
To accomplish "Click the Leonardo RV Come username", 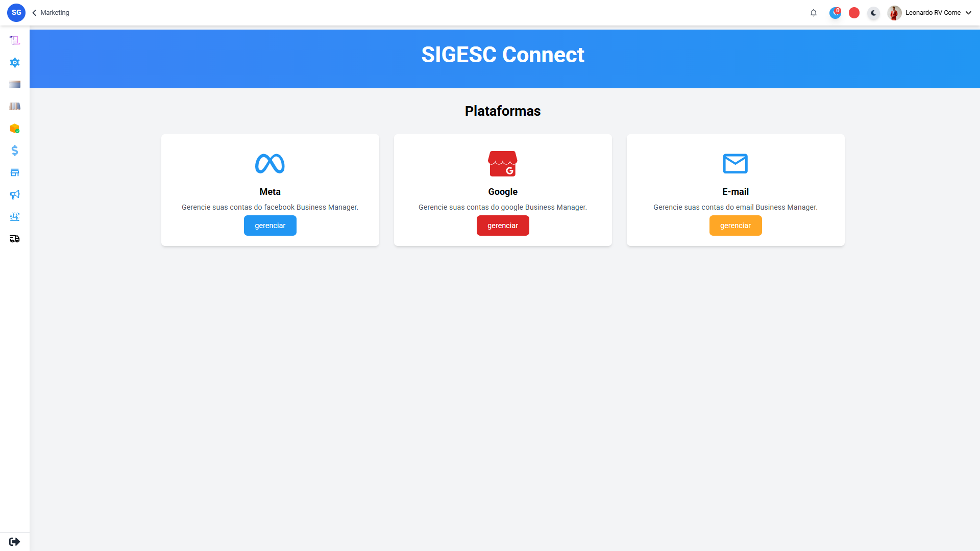I will [933, 13].
